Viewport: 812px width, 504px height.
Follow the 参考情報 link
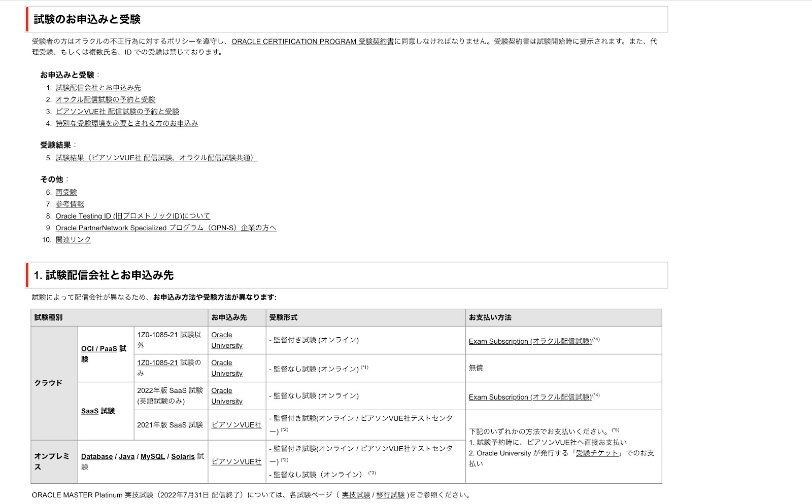pos(70,204)
